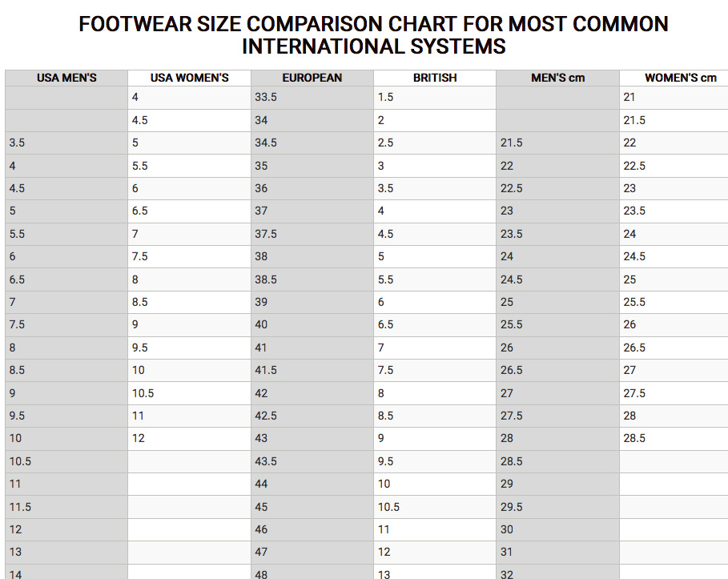Click USA Men's size 14 cell
This screenshot has width=728, height=579.
(x=16, y=573)
